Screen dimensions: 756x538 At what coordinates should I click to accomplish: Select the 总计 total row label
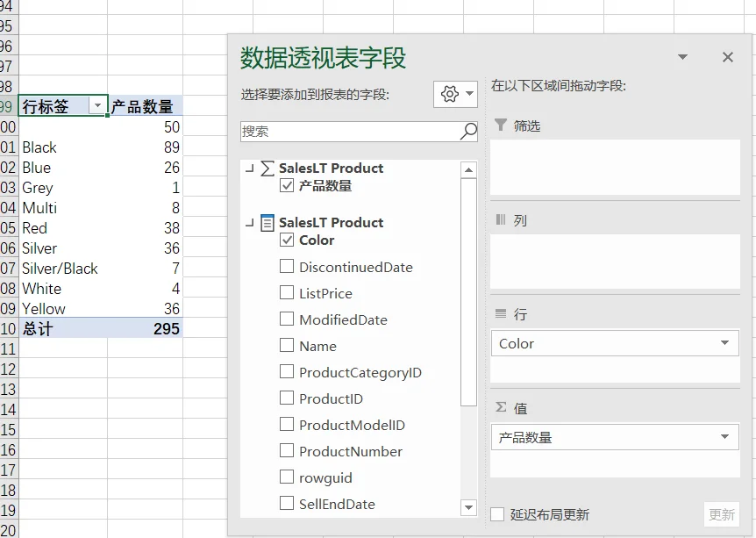[63, 329]
